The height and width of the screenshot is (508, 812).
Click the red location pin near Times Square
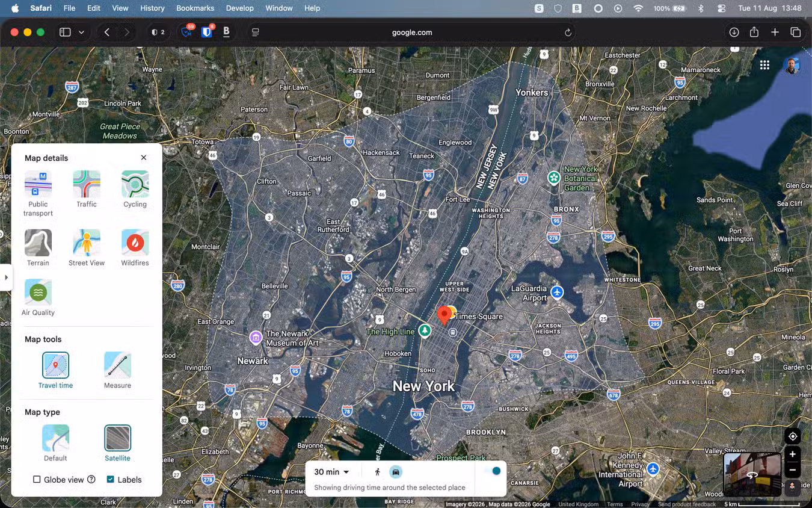click(444, 315)
